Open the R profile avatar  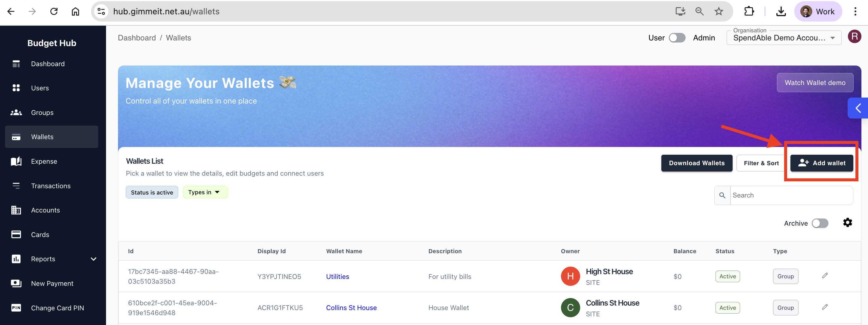[854, 37]
